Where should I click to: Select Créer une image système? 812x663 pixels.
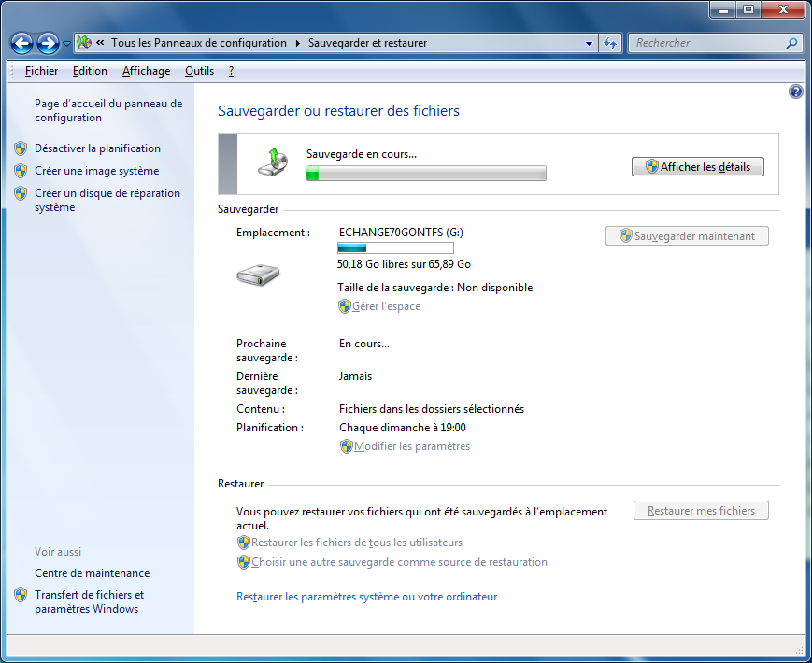[x=97, y=171]
